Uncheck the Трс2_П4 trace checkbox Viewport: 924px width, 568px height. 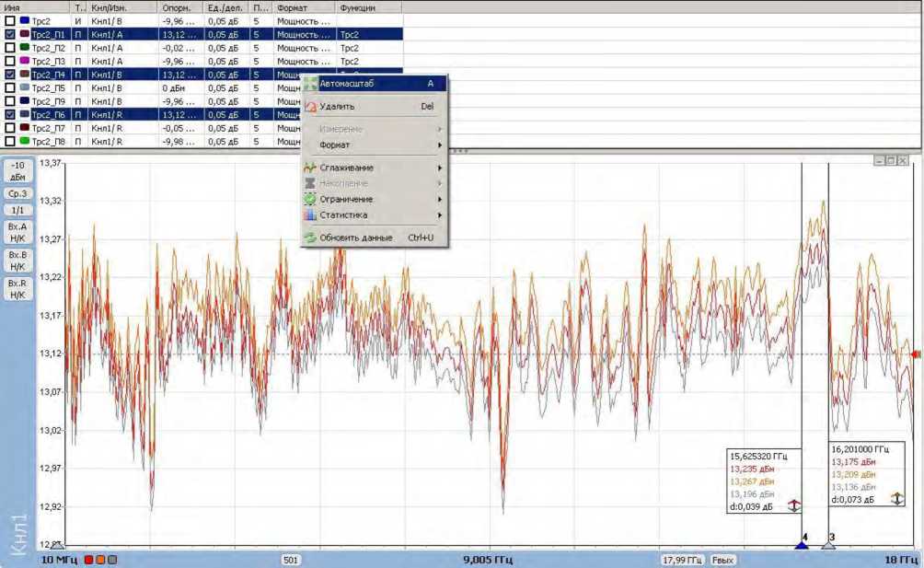[10, 75]
